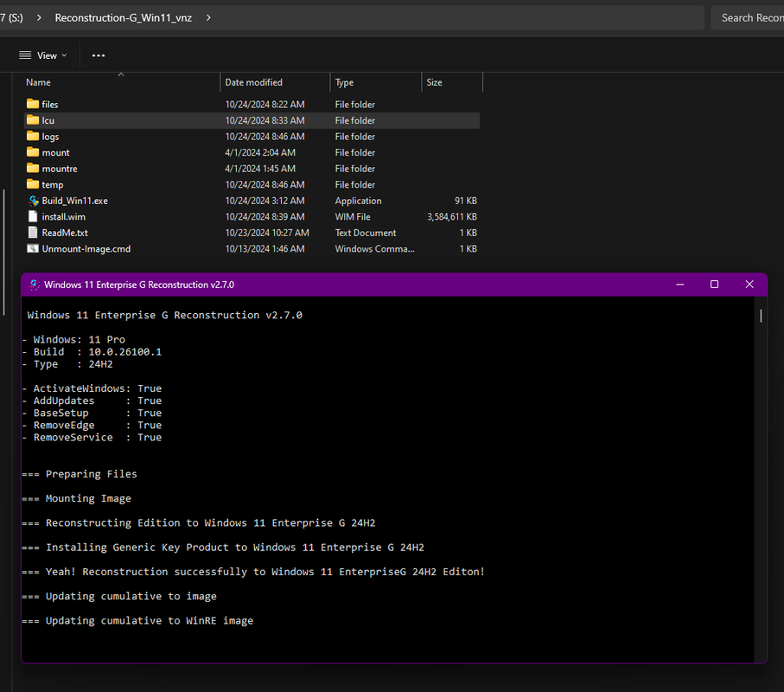784x692 pixels.
Task: Click the Yeah! Reconstruction successfully line
Action: 253,572
